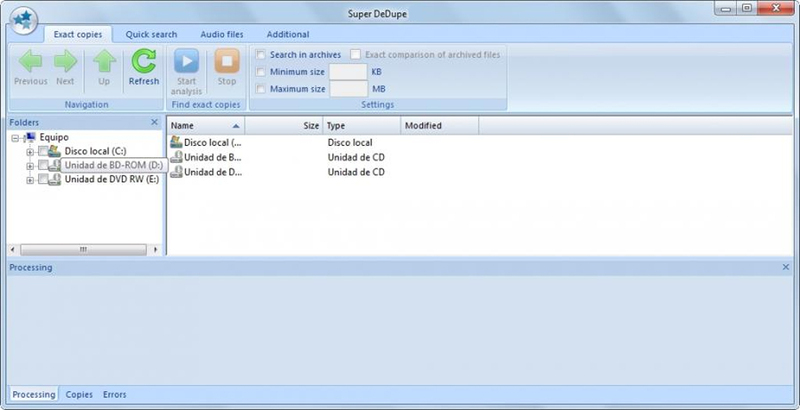The image size is (800, 410).
Task: Show the Errors bottom tab
Action: click(114, 394)
